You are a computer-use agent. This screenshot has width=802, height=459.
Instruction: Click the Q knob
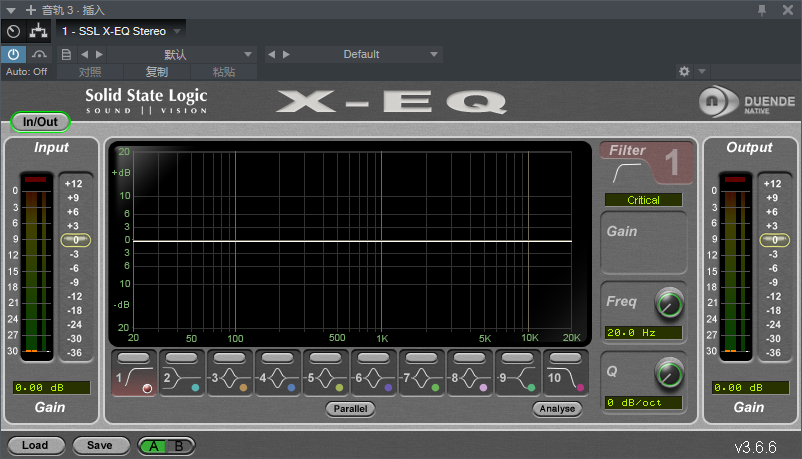point(669,374)
